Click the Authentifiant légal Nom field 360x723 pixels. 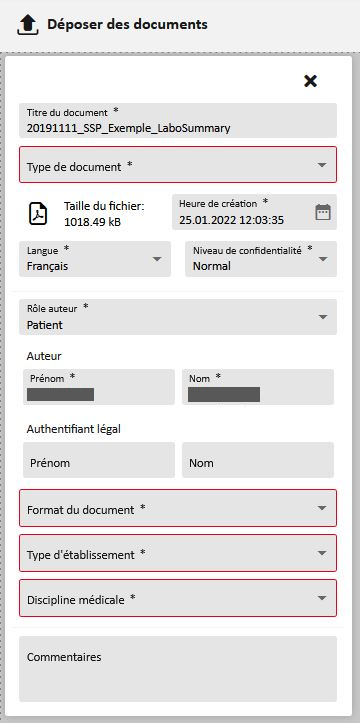pyautogui.click(x=258, y=460)
